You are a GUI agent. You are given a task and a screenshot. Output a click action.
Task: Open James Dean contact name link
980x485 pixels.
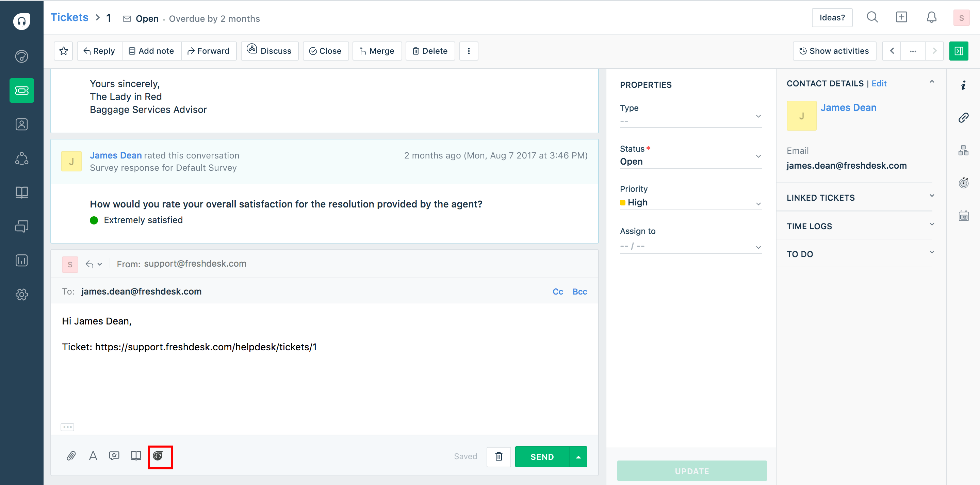tap(848, 108)
